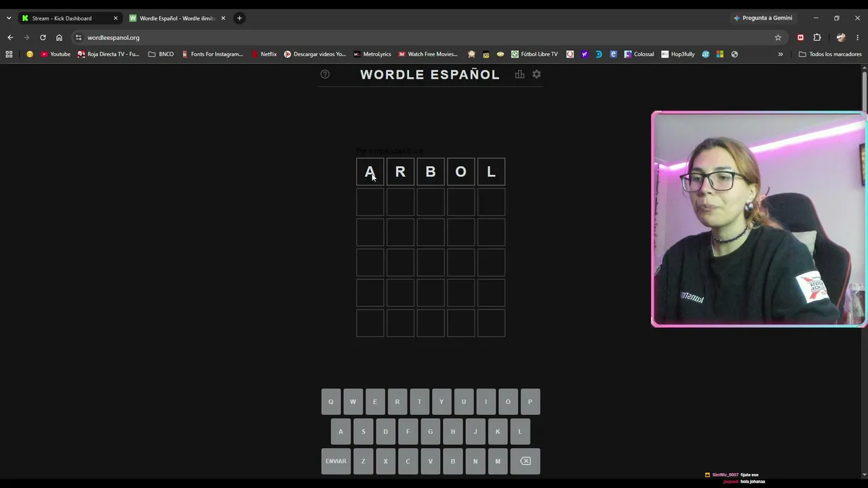Tap the I key on the on-screen keyboard
Screen dimensions: 868x488
coord(486,401)
